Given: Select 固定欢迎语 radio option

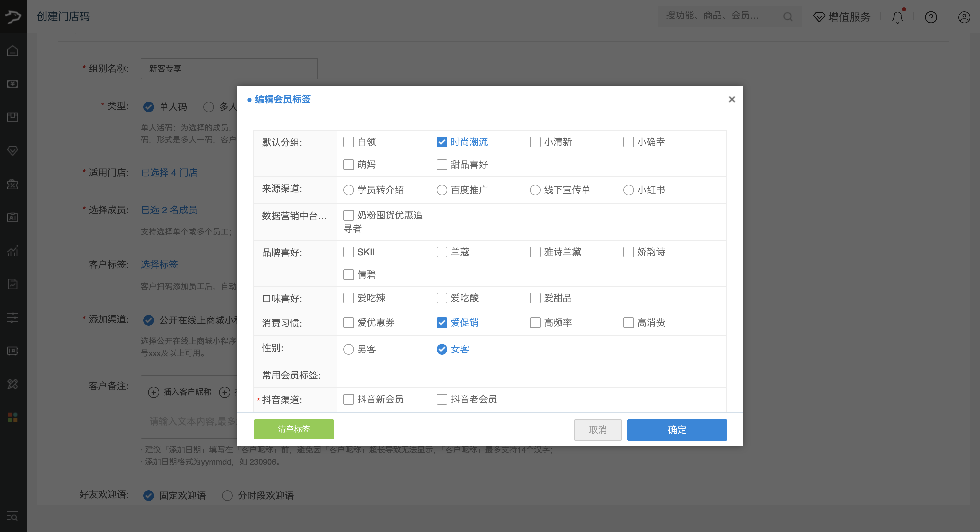Looking at the screenshot, I should pos(148,495).
